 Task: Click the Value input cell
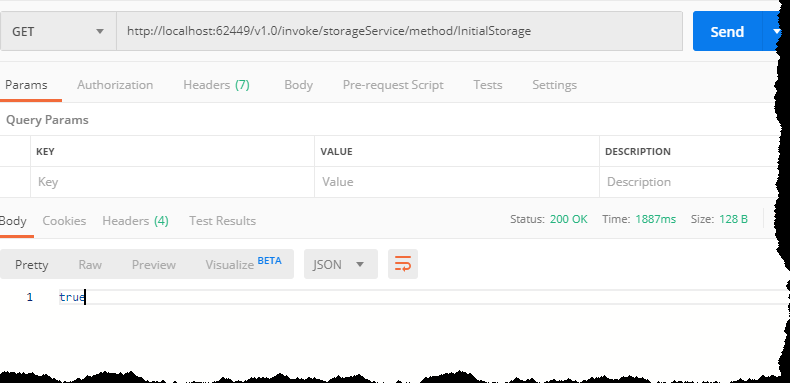pos(457,182)
